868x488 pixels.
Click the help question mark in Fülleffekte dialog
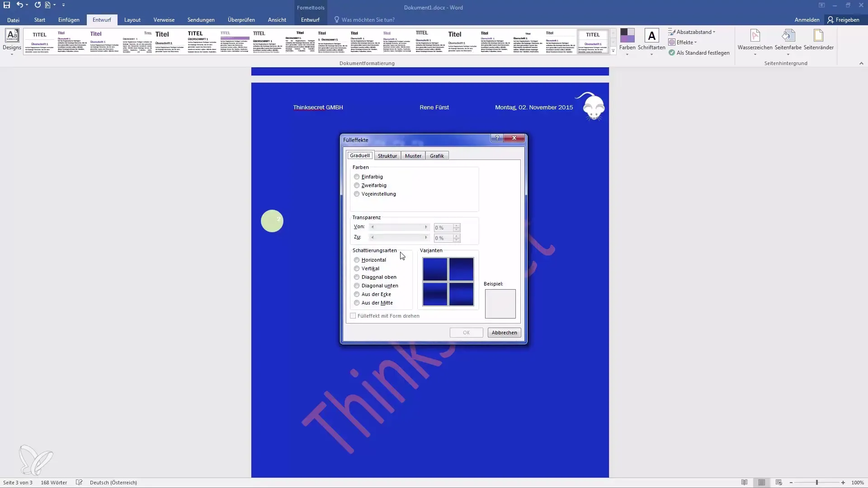pos(497,138)
